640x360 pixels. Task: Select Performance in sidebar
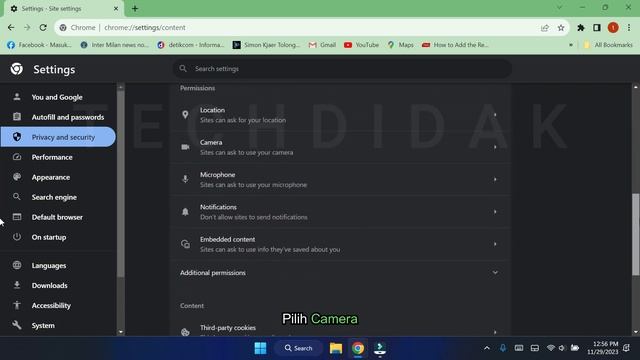pos(58,157)
